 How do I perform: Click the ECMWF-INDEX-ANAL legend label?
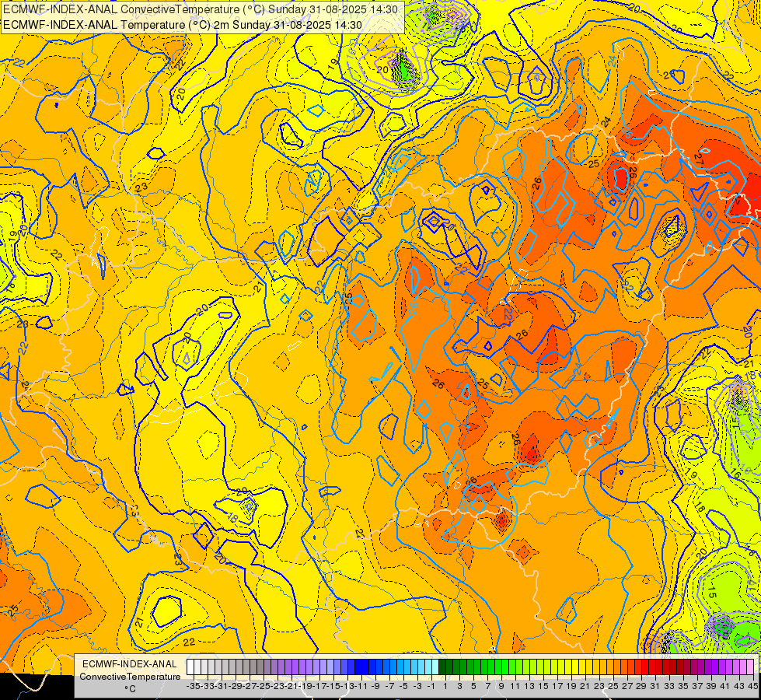pyautogui.click(x=130, y=664)
